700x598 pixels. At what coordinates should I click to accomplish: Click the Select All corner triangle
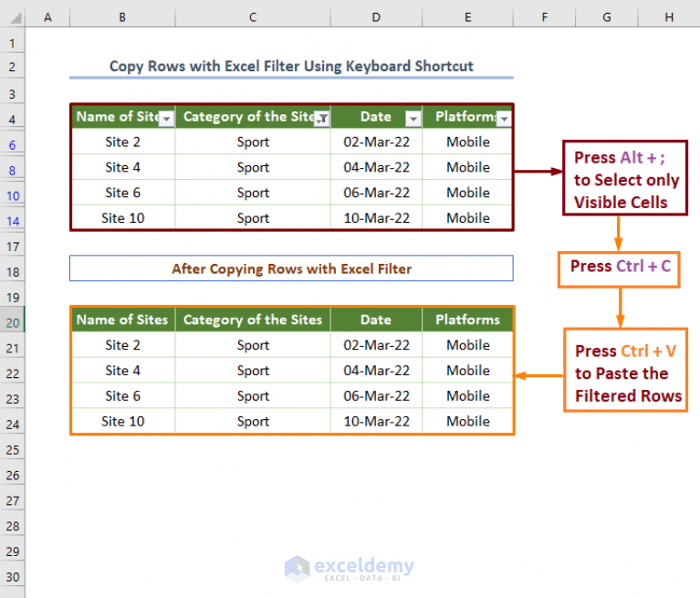[x=16, y=18]
